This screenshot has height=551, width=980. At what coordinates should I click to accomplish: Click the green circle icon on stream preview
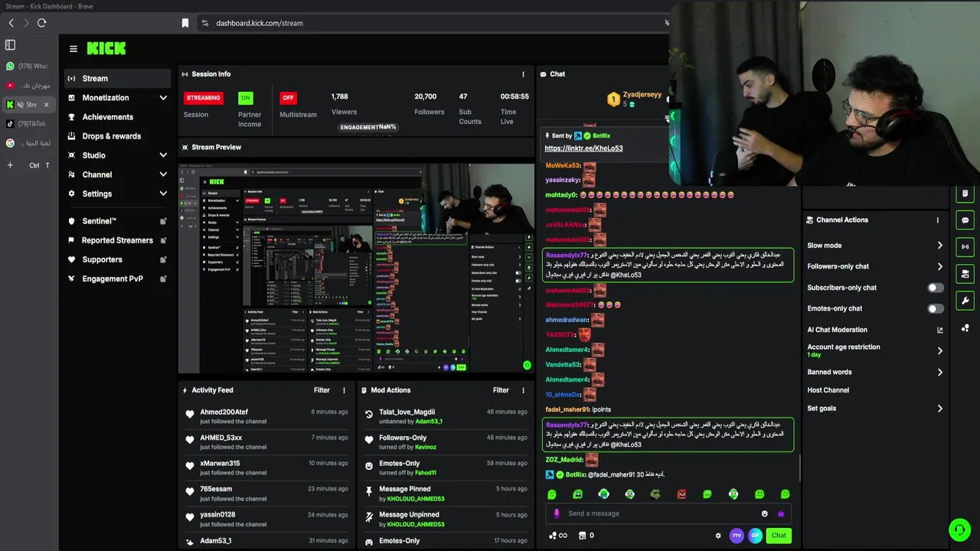tap(527, 365)
